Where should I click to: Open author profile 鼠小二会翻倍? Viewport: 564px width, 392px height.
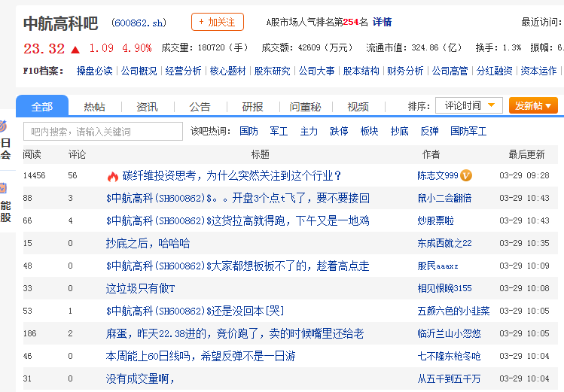click(444, 198)
